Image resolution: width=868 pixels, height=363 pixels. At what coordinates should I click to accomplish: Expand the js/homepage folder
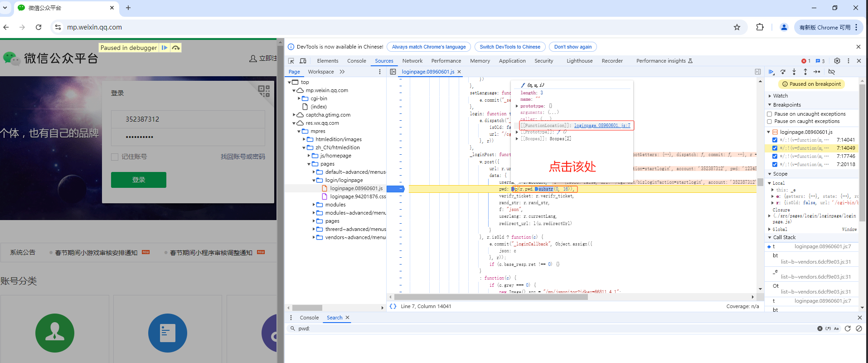(309, 156)
